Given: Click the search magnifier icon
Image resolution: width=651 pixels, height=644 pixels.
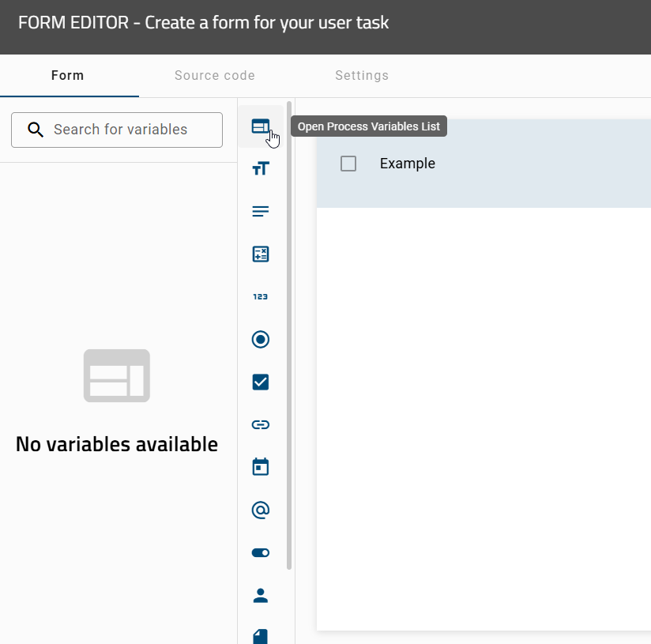Looking at the screenshot, I should pos(36,129).
